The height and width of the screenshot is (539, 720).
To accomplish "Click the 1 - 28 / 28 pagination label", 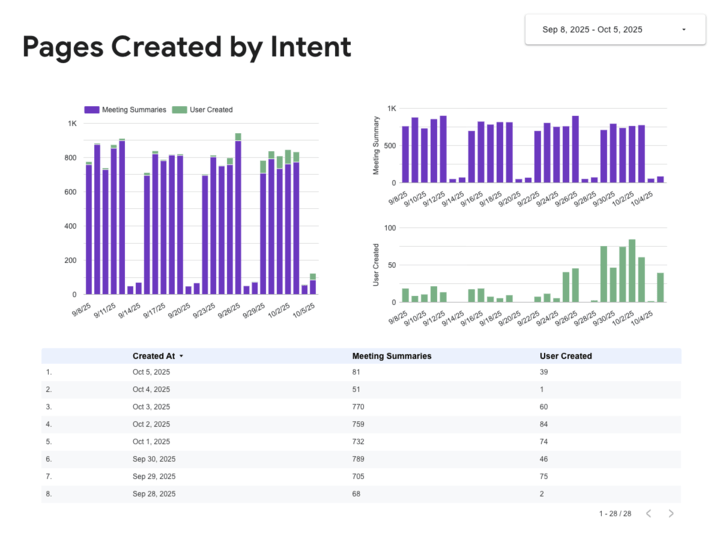I will (x=615, y=514).
